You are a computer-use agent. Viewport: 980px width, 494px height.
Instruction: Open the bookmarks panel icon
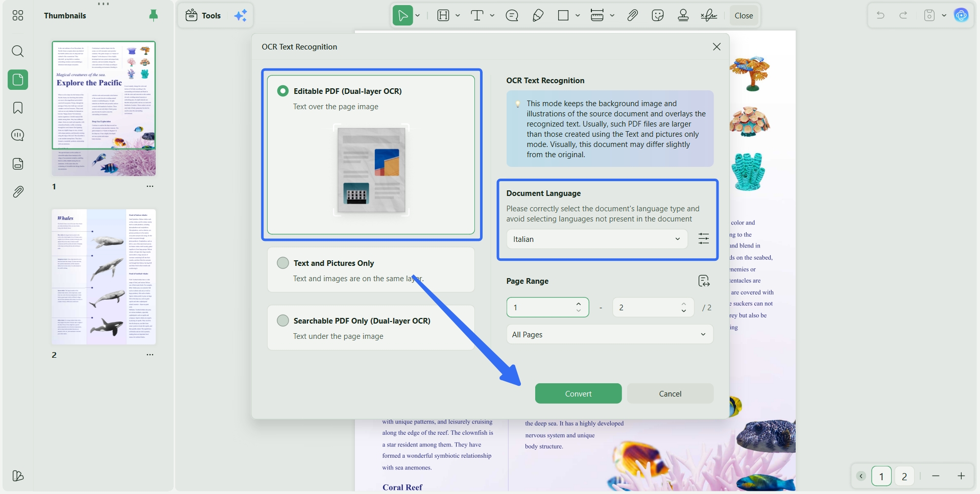[x=18, y=108]
